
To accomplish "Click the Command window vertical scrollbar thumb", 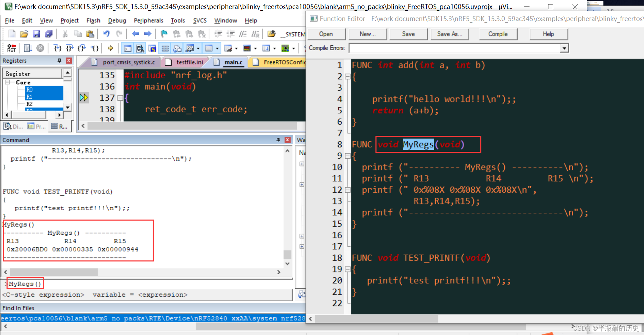I will (x=287, y=255).
